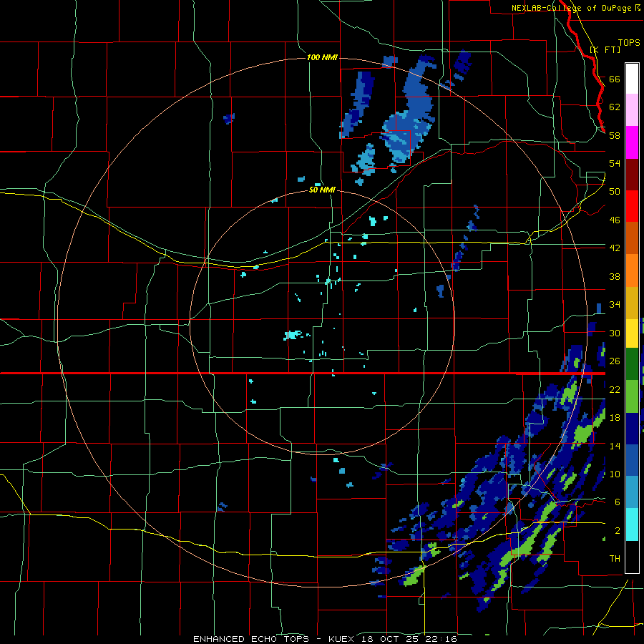Screen dimensions: 644x644
Task: Click the '42' legend value
Action: 615,248
